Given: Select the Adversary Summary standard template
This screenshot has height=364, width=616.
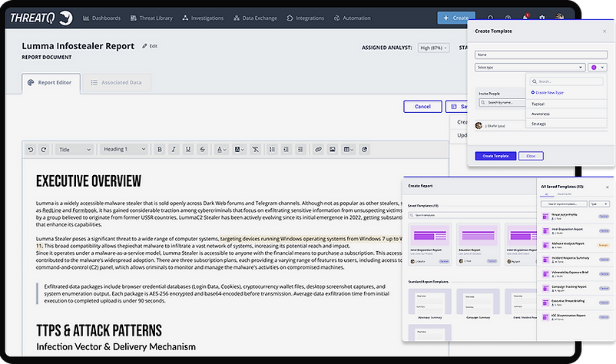Looking at the screenshot, I should pyautogui.click(x=429, y=304).
